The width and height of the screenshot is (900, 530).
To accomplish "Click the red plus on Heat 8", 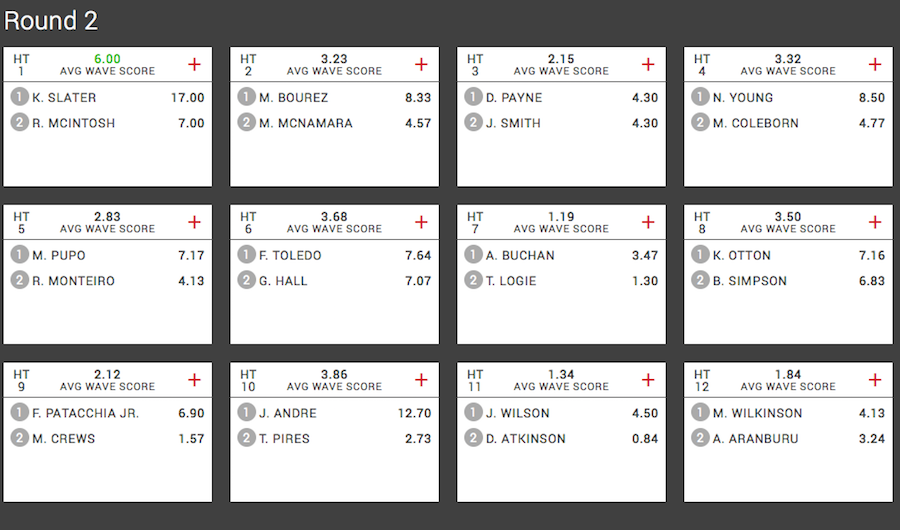I will (x=875, y=222).
